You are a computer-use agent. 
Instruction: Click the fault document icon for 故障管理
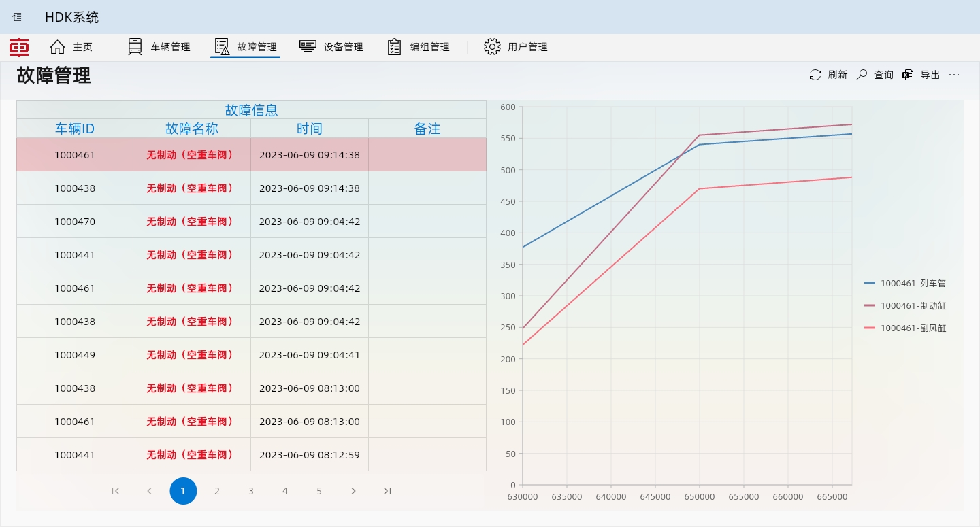(x=222, y=47)
